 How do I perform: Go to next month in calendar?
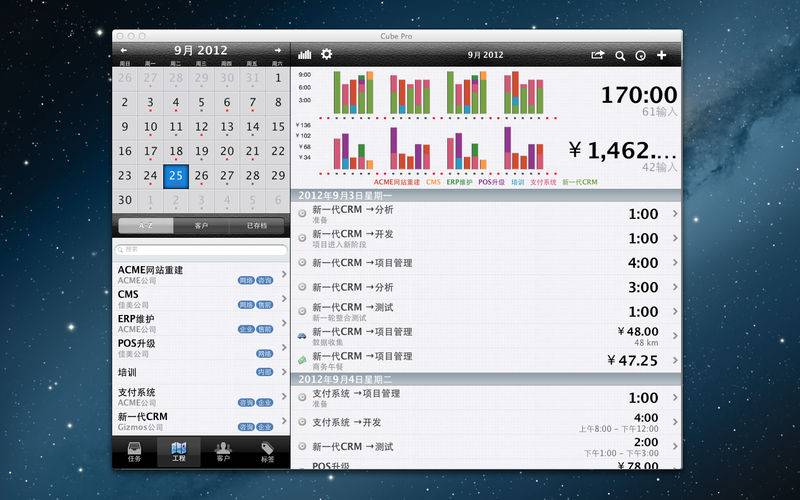coord(277,50)
